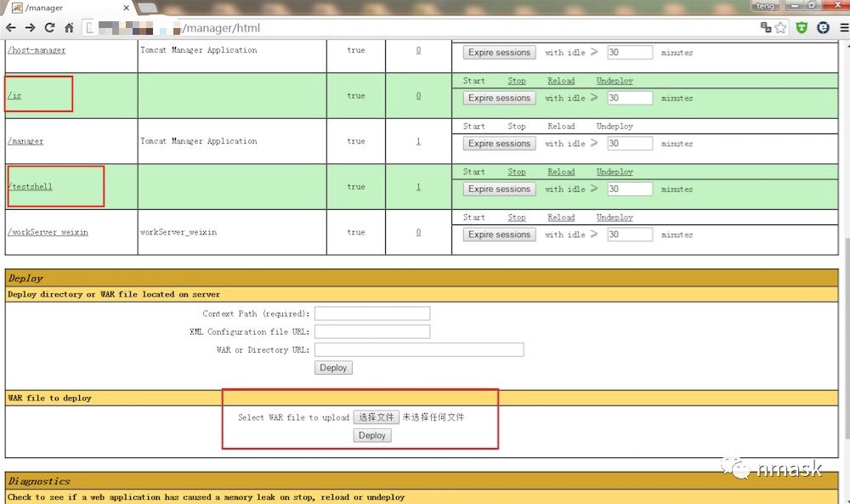Open the translate icon in the address bar

(766, 27)
